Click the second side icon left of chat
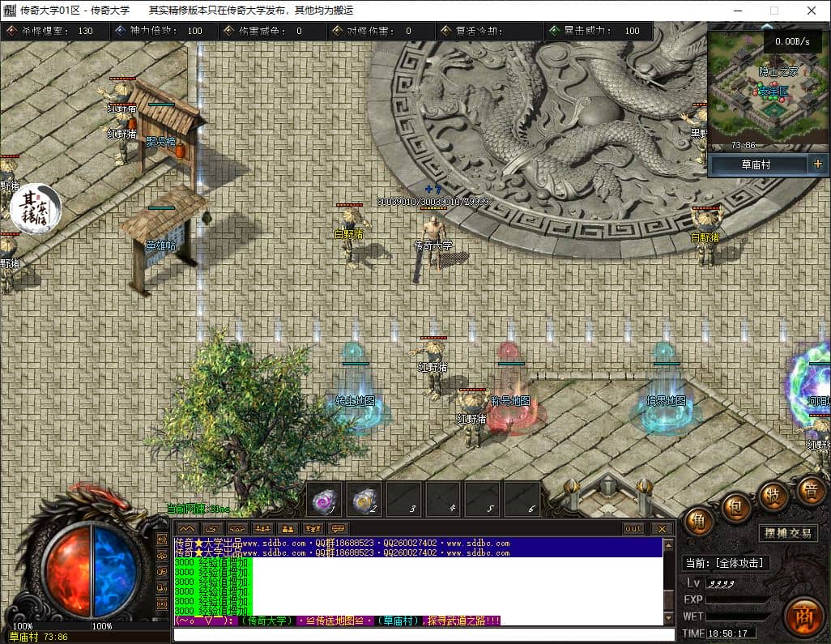This screenshot has height=644, width=831. click(x=162, y=556)
